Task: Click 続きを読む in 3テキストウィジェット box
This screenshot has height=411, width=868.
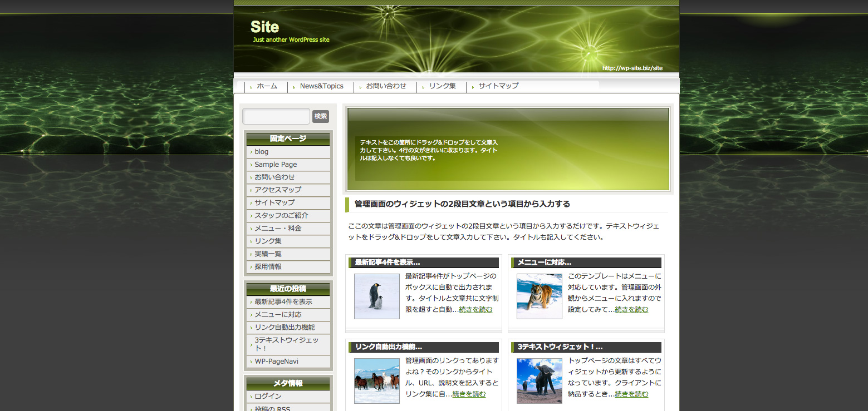Action: tap(631, 394)
